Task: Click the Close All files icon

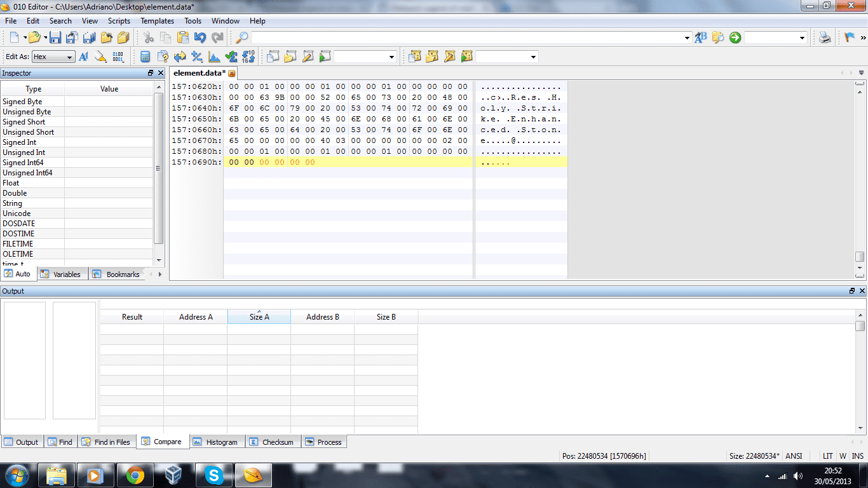Action: point(123,37)
